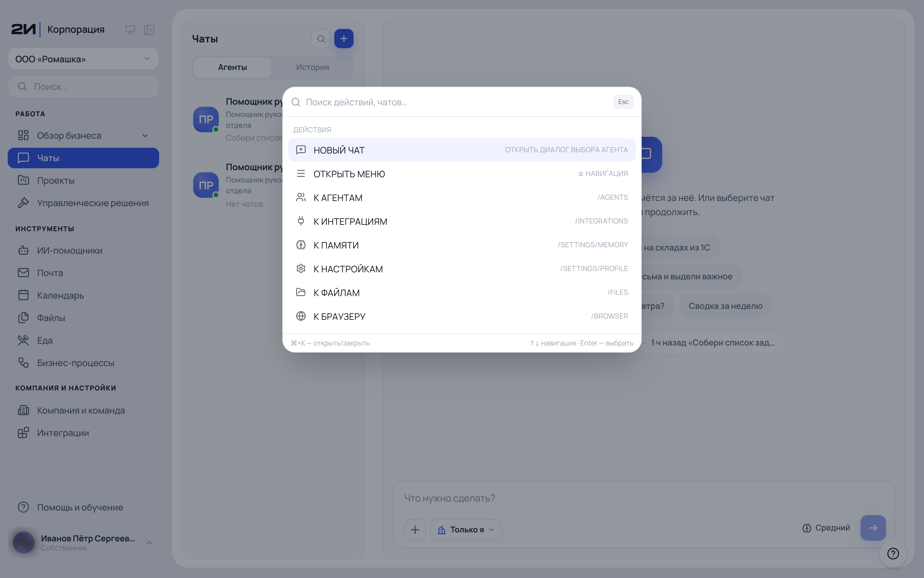Screen dimensions: 924x578
Task: Open Компания и команда in sidebar
Action: point(83,410)
